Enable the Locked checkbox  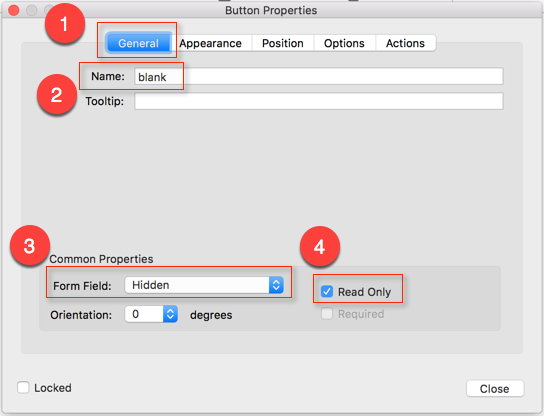click(23, 388)
